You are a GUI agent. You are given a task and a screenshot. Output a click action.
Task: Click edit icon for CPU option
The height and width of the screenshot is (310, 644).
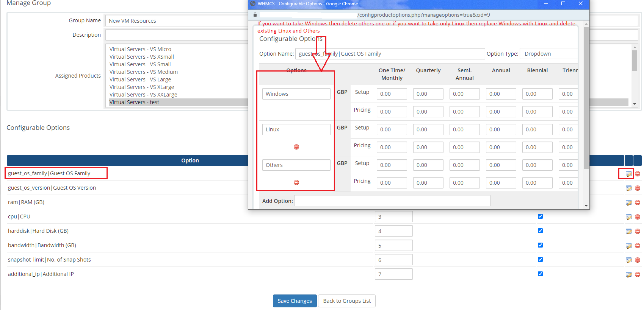[x=628, y=217]
